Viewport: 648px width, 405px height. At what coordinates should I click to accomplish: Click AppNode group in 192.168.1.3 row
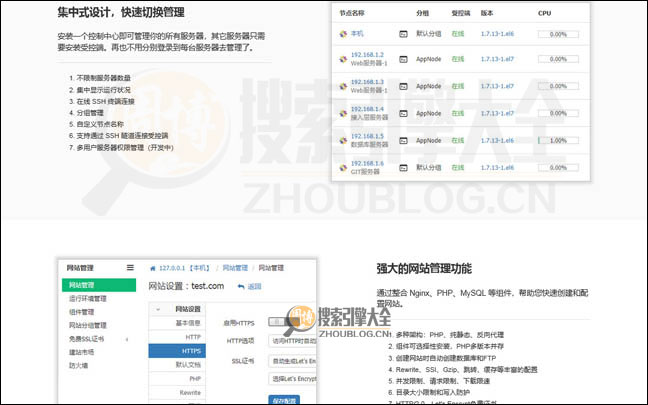click(x=429, y=86)
